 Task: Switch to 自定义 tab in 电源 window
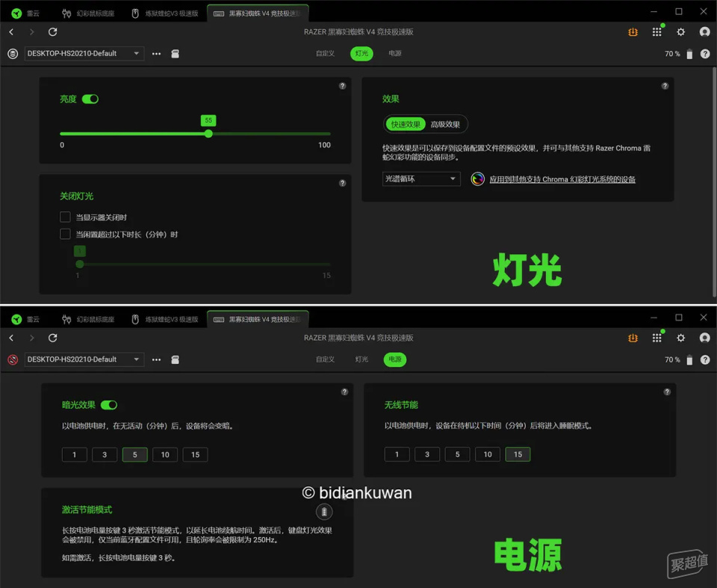325,359
